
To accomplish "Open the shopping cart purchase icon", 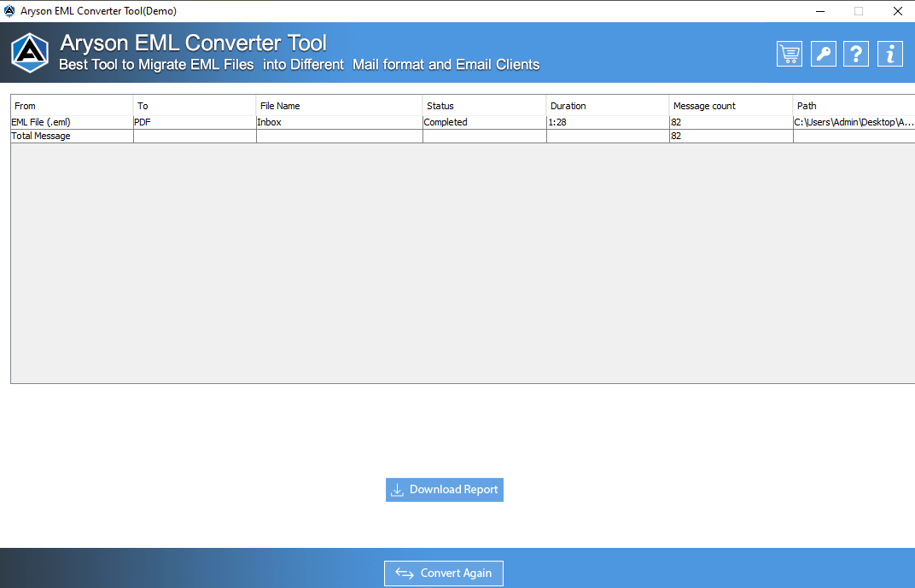I will (789, 54).
